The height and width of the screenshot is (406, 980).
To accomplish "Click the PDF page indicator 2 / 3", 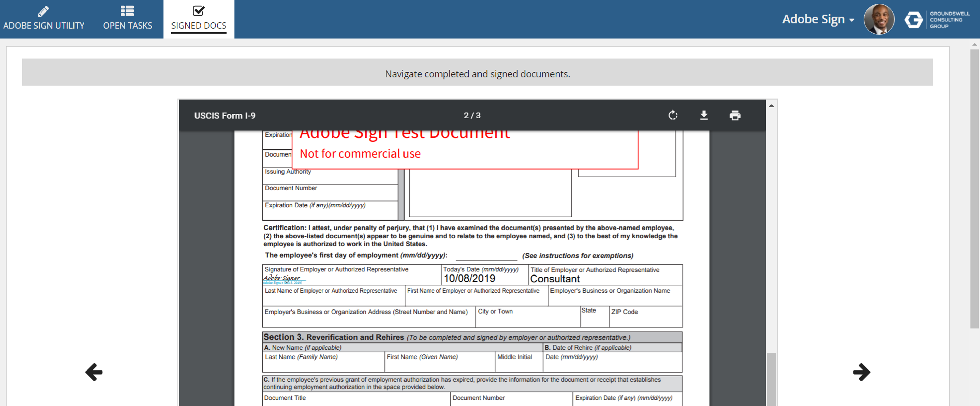I will pos(472,115).
